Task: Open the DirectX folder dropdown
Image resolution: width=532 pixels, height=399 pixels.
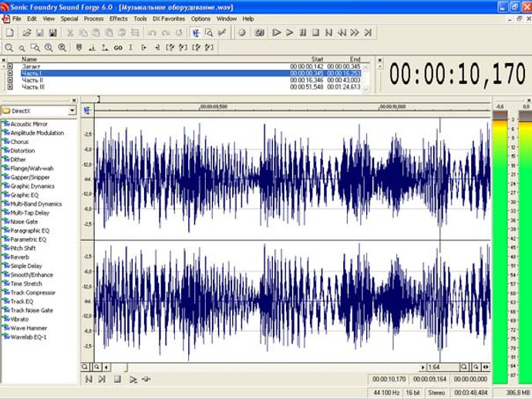Action: click(x=72, y=111)
